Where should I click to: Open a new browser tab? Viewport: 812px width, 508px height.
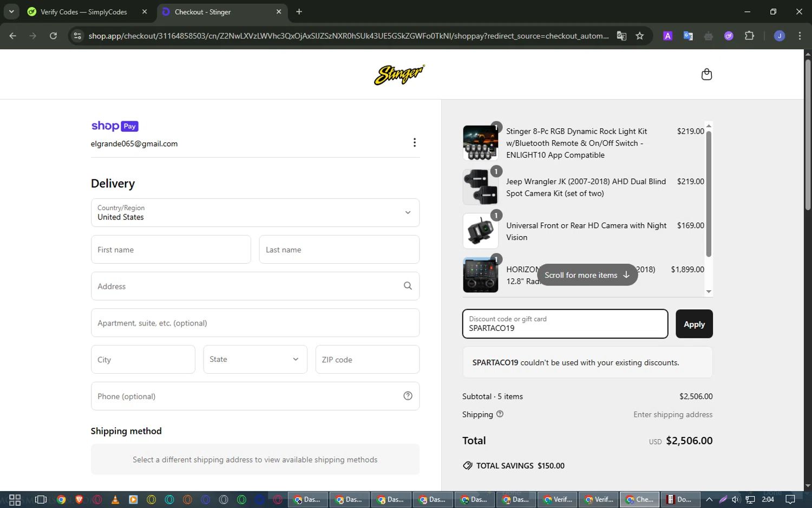tap(299, 11)
